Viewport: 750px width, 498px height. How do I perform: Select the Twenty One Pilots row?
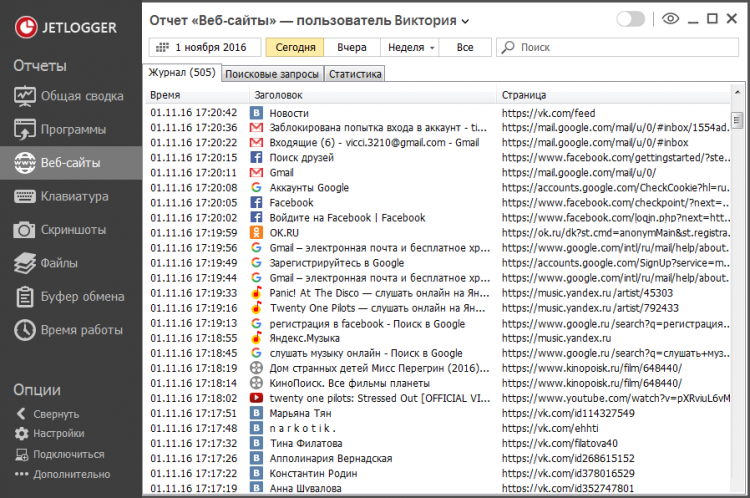438,308
